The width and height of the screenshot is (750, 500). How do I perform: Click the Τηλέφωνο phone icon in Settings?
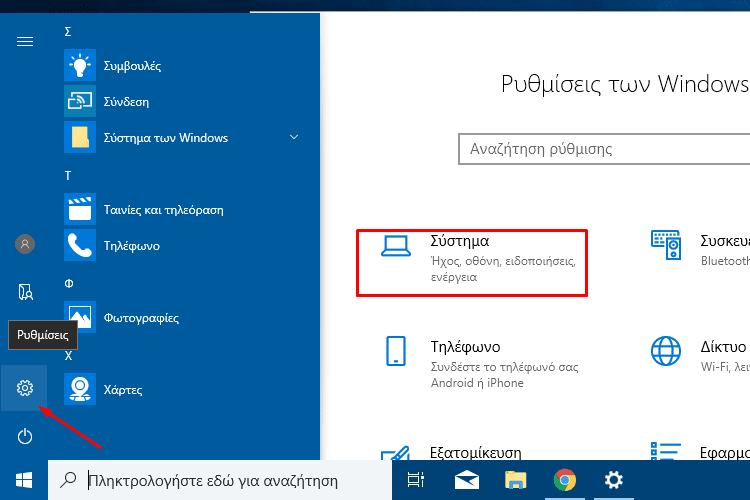pos(396,351)
